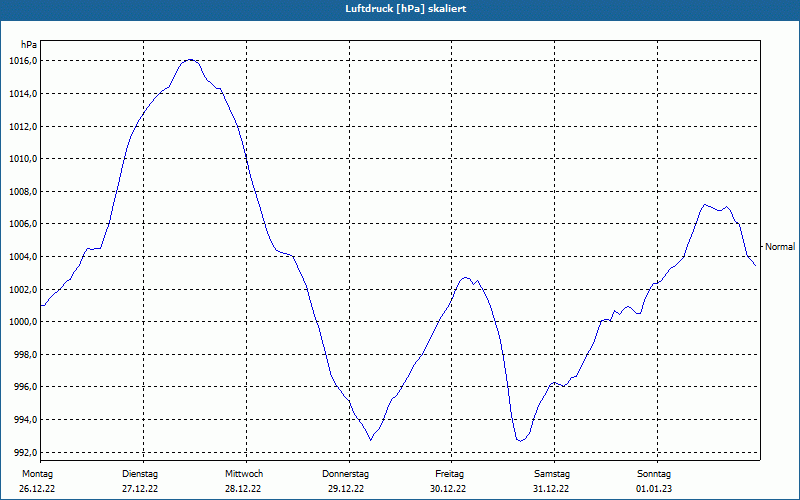Select the Samstag day label
Image resolution: width=800 pixels, height=500 pixels.
pos(552,474)
